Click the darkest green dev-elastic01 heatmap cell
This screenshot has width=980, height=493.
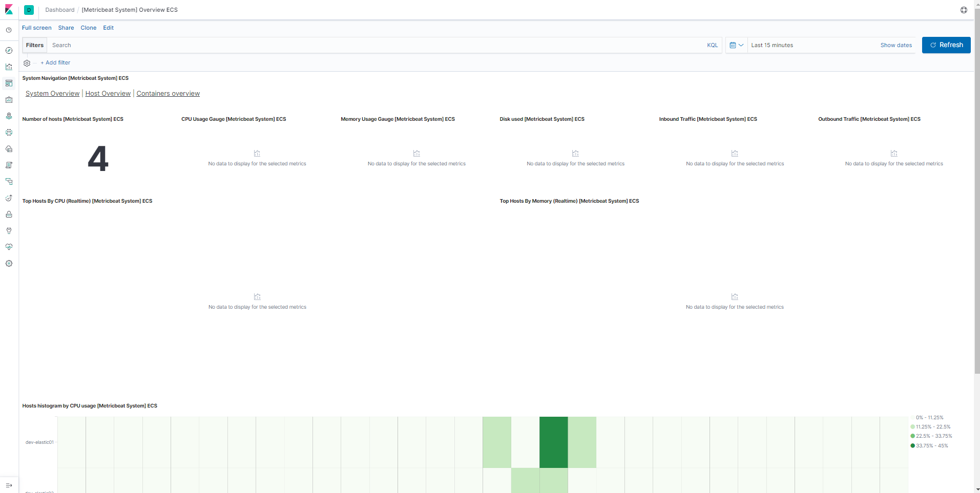coord(553,442)
